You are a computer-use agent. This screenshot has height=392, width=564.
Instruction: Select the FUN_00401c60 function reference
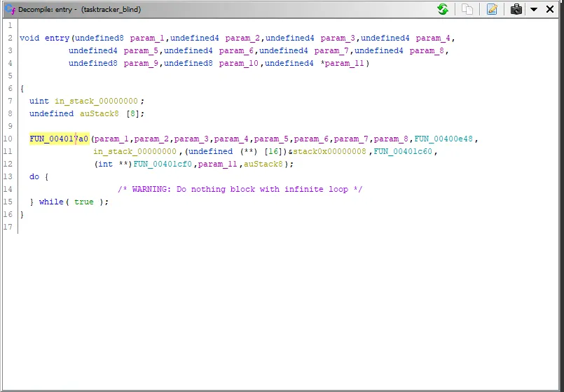tap(406, 151)
